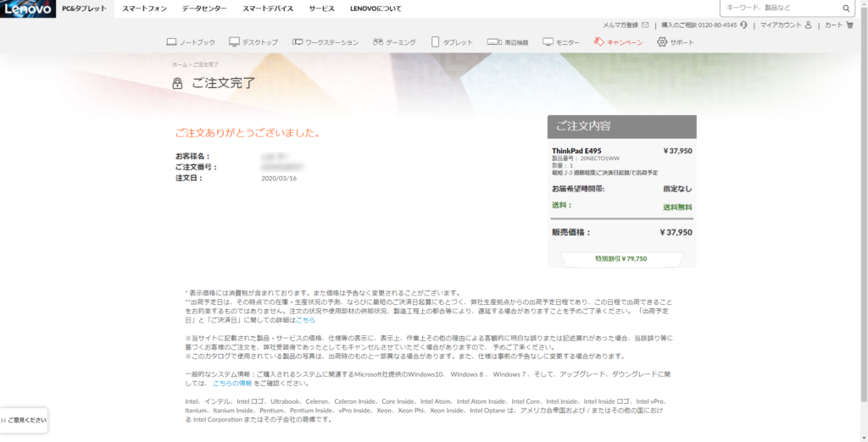The height and width of the screenshot is (442, 868).
Task: Click the タブレット device icon
Action: pyautogui.click(x=435, y=42)
